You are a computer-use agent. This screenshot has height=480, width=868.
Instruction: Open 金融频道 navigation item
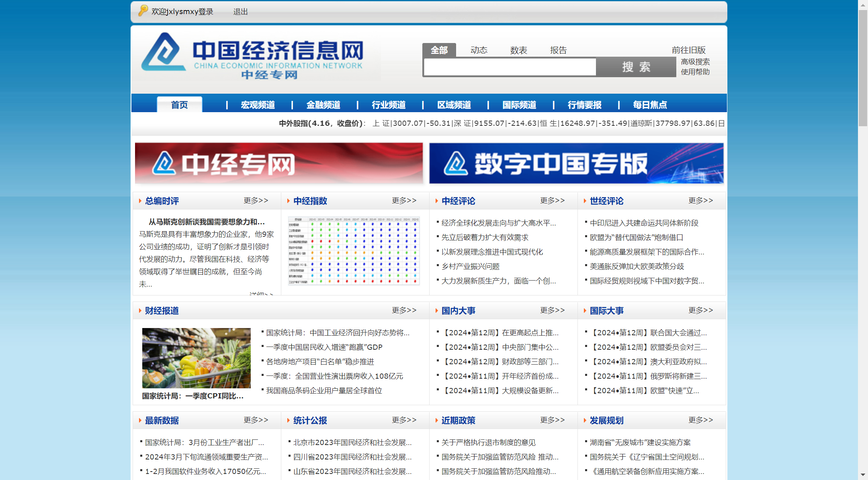click(323, 105)
